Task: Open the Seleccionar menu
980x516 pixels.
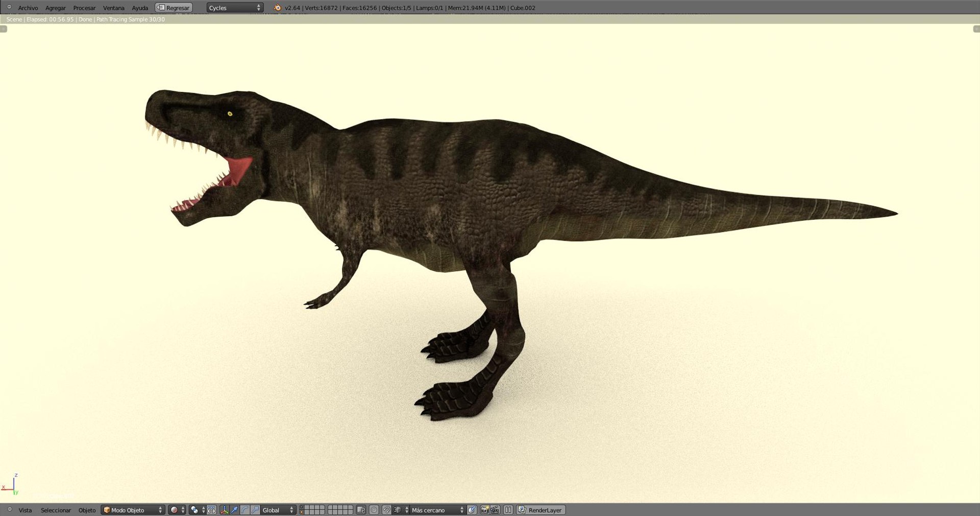Action: pyautogui.click(x=56, y=510)
